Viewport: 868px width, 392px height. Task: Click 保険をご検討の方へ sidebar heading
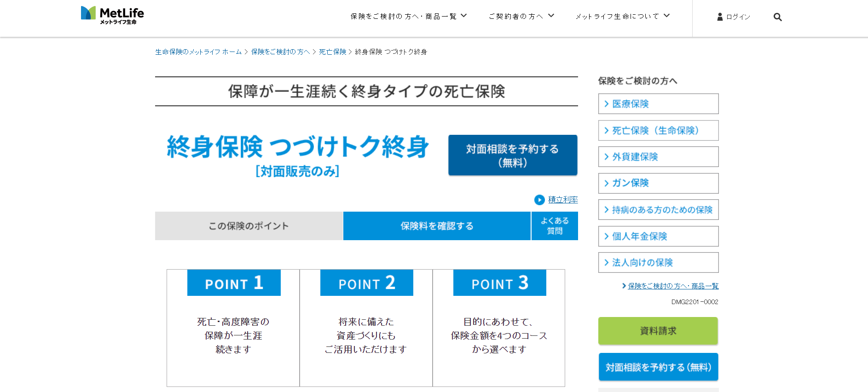pyautogui.click(x=637, y=81)
